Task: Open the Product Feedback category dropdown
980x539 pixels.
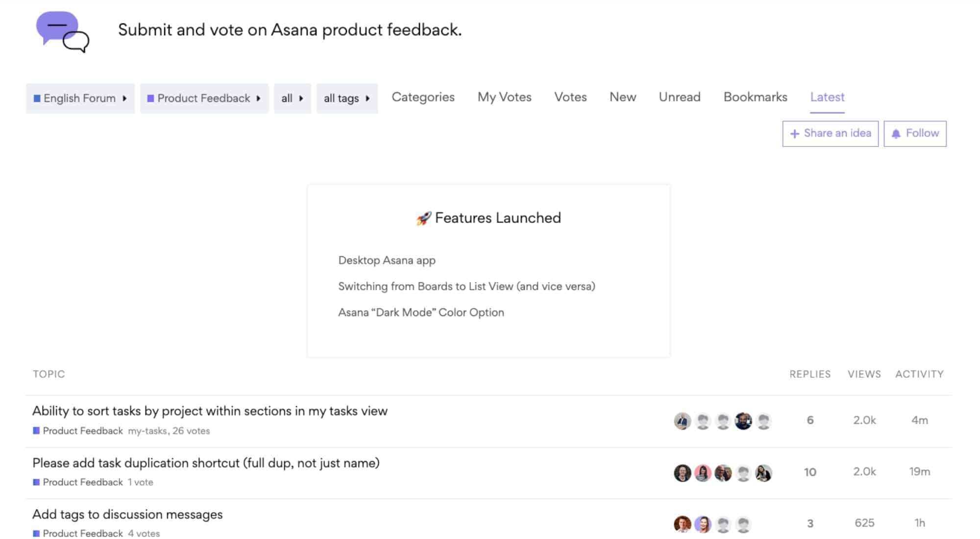Action: [204, 98]
